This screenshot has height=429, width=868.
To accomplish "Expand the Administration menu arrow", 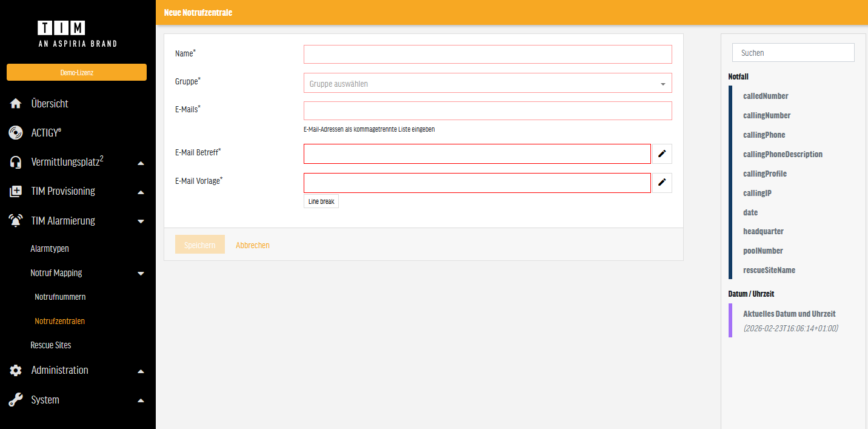I will [x=141, y=371].
